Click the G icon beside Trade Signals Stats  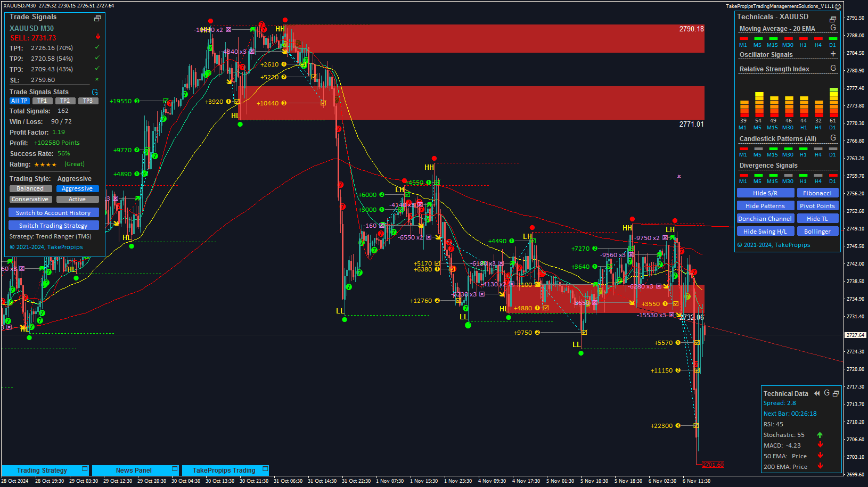click(95, 92)
